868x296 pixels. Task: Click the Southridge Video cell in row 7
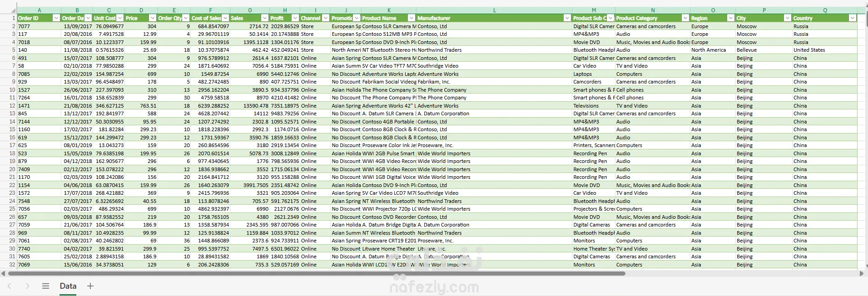click(494, 66)
